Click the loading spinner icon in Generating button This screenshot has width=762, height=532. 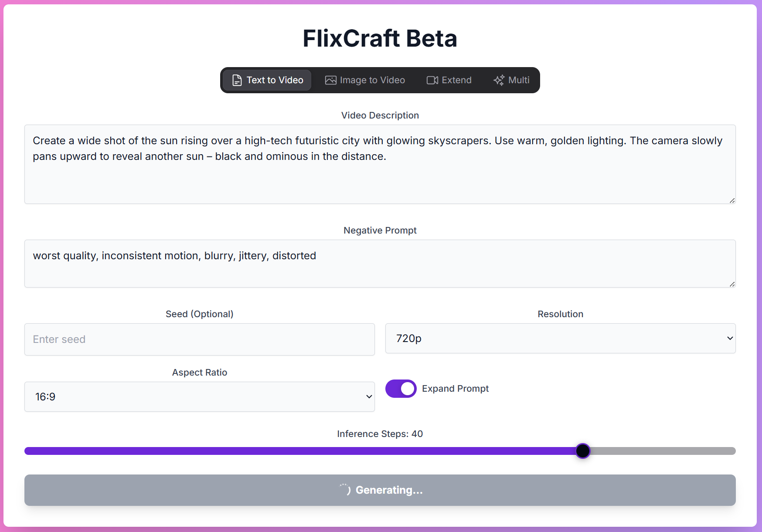click(x=345, y=490)
